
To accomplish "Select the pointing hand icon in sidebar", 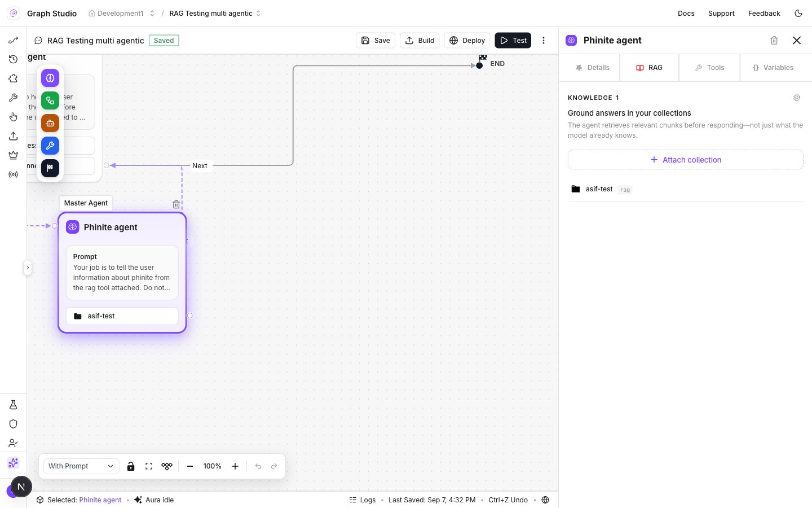I will point(14,117).
